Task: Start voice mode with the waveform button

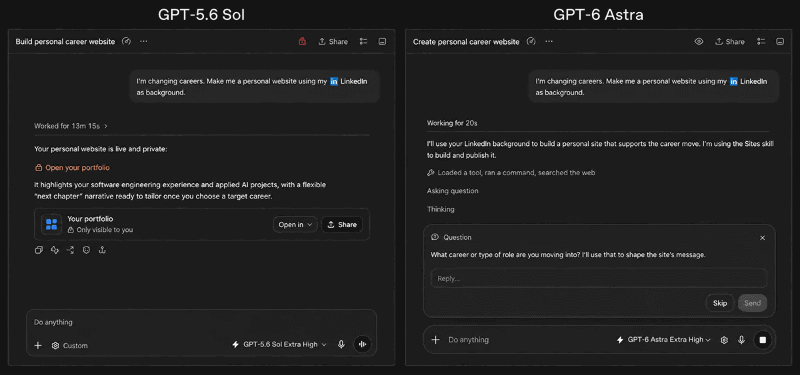Action: coord(363,344)
